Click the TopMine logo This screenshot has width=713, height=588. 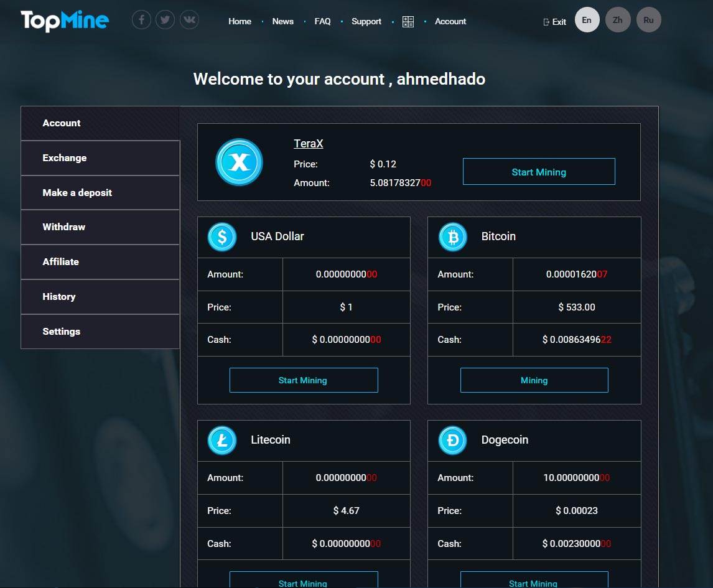(65, 21)
